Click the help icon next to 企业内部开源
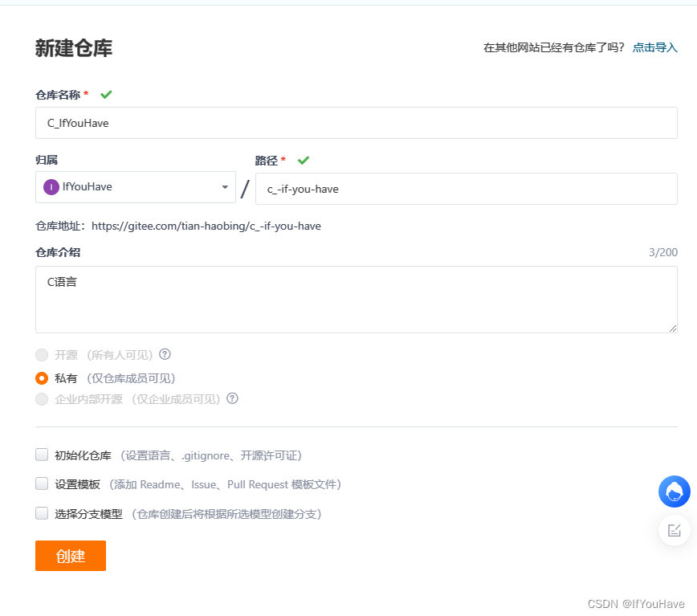The height and width of the screenshot is (616, 697). [x=233, y=398]
